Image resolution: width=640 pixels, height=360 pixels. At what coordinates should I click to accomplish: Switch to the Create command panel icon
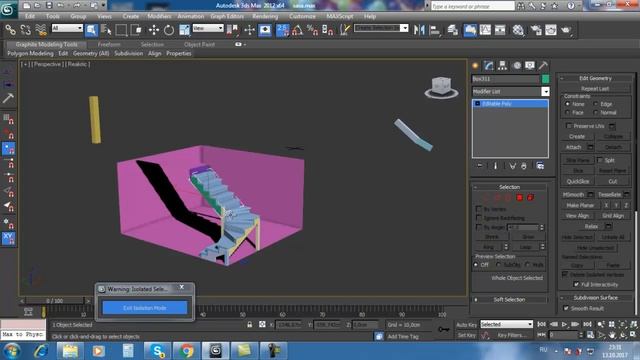pyautogui.click(x=475, y=65)
